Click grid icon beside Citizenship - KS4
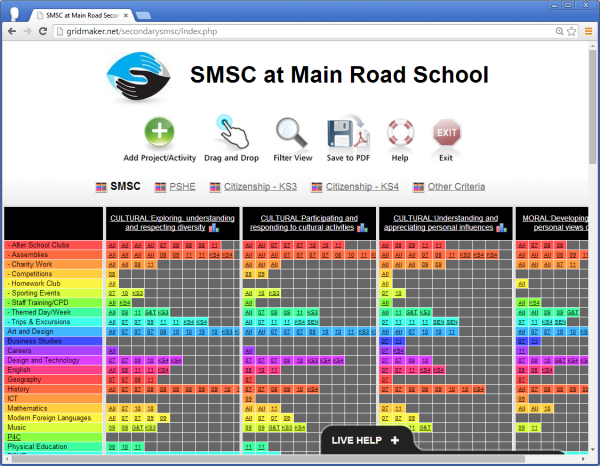600x466 pixels. coord(316,187)
